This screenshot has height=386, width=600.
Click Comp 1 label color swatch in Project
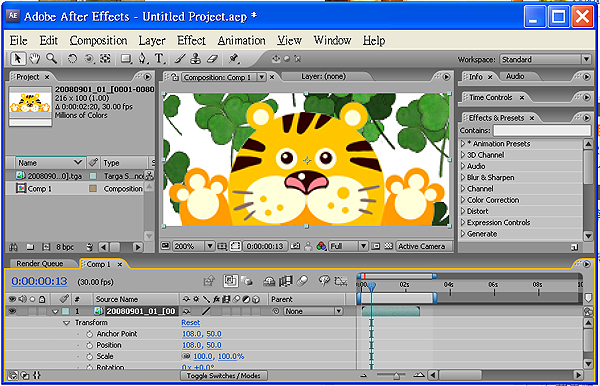93,189
